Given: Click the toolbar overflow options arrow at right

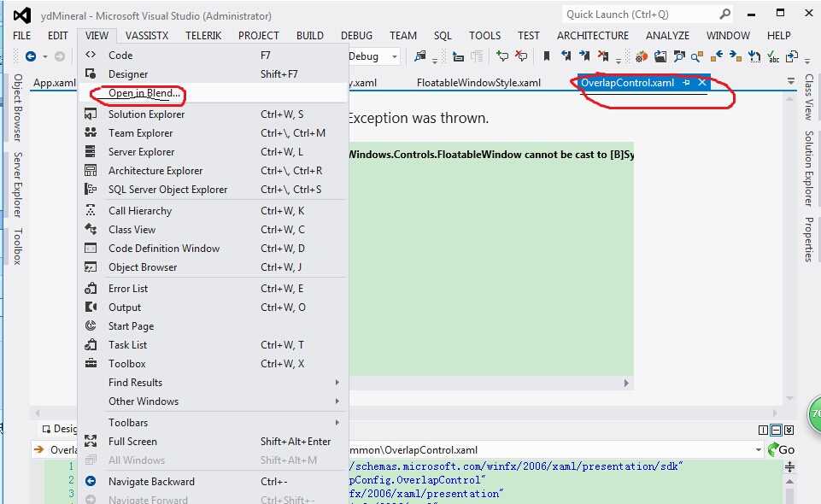Looking at the screenshot, I should pos(806,62).
